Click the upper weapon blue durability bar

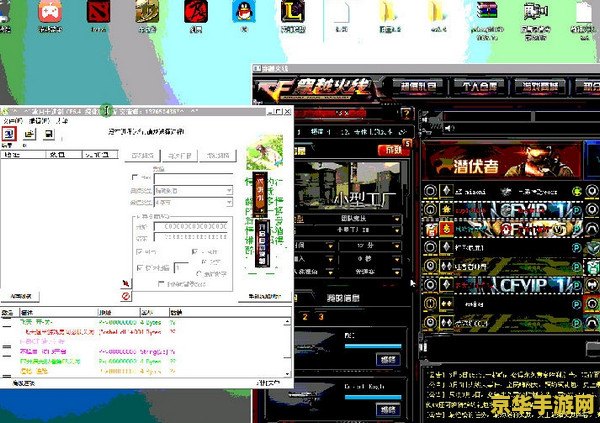(373, 346)
